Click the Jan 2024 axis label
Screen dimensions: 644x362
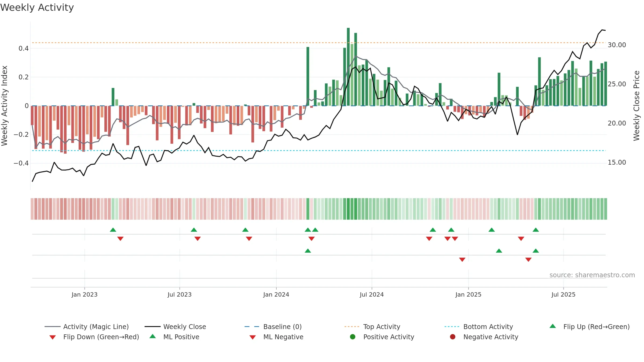tap(276, 294)
